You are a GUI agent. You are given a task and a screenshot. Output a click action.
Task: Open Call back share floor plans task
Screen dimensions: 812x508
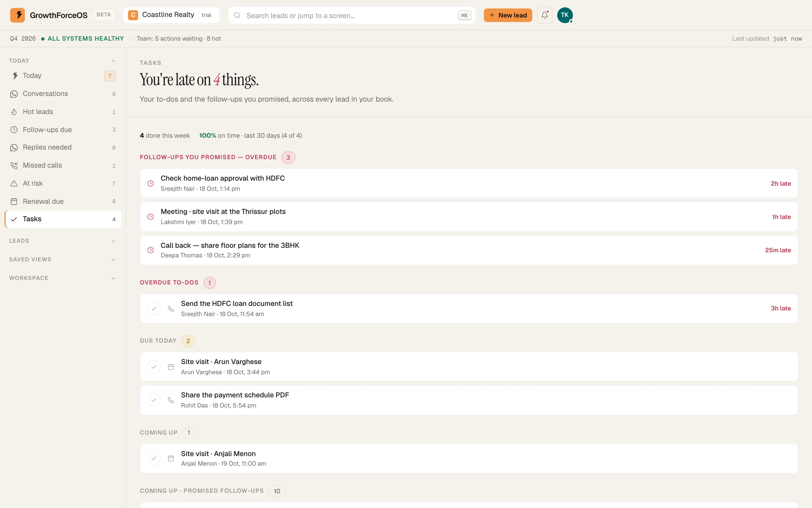[x=469, y=250]
